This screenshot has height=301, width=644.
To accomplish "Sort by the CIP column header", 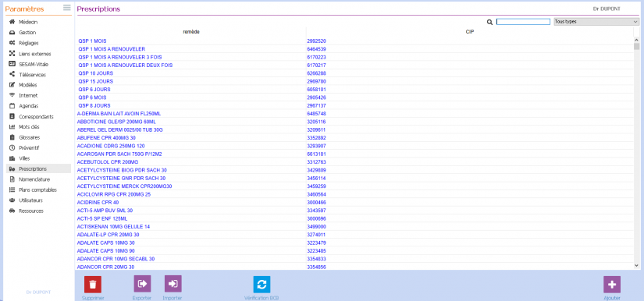I will coord(470,32).
